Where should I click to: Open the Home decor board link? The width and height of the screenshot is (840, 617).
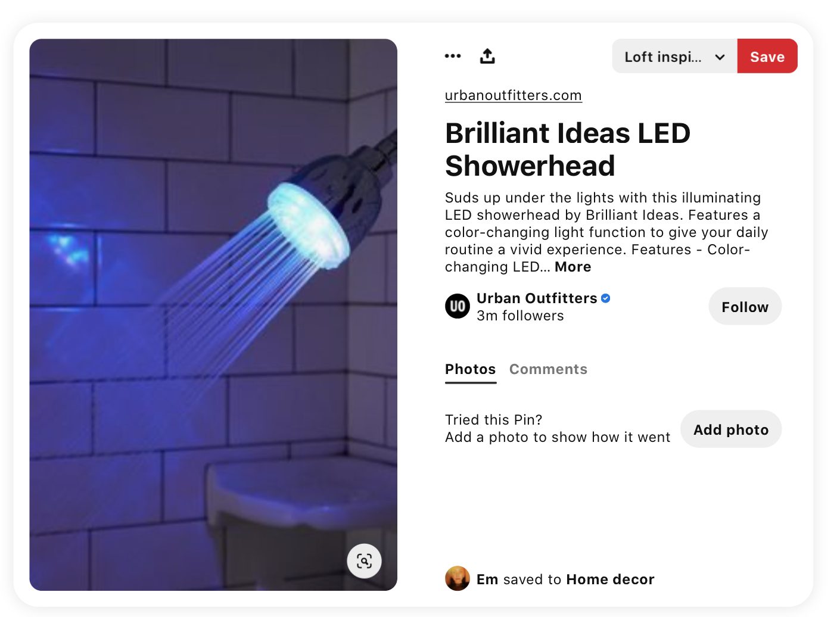click(x=611, y=579)
